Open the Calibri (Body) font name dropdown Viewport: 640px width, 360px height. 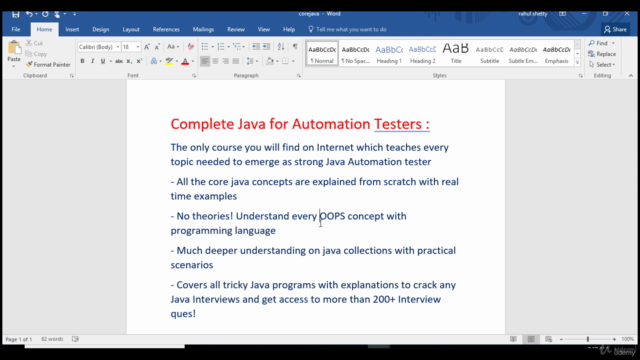click(x=118, y=47)
